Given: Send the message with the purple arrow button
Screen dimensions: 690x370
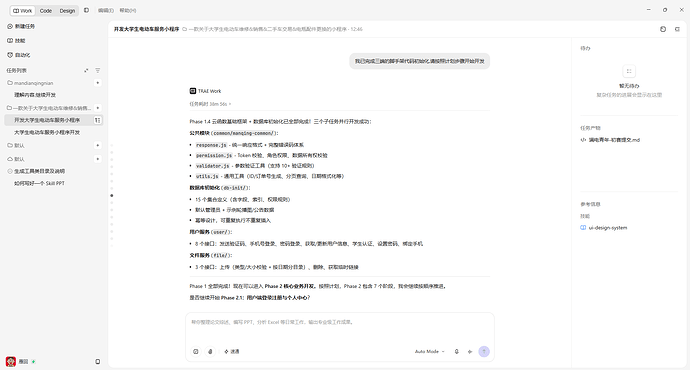Looking at the screenshot, I should click(484, 352).
